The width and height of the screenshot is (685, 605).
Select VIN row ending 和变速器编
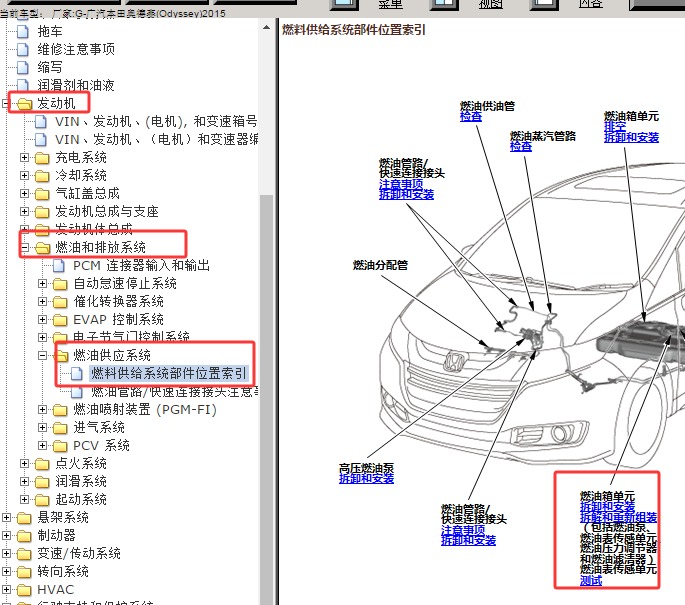point(156,140)
